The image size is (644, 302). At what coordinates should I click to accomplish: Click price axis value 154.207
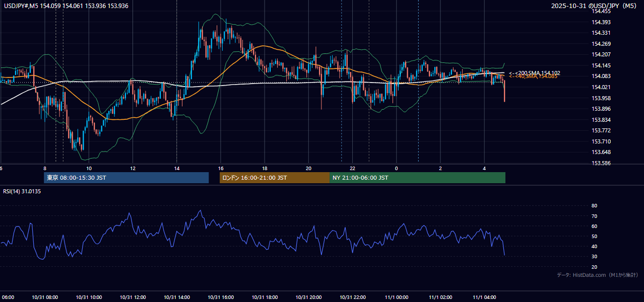pos(601,54)
